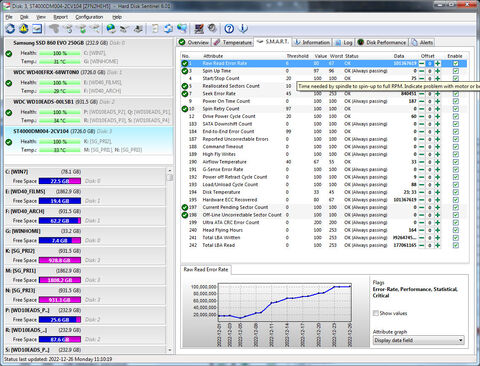Toggle Enable checkbox for Spin Up Time
The height and width of the screenshot is (366, 480).
(x=456, y=71)
